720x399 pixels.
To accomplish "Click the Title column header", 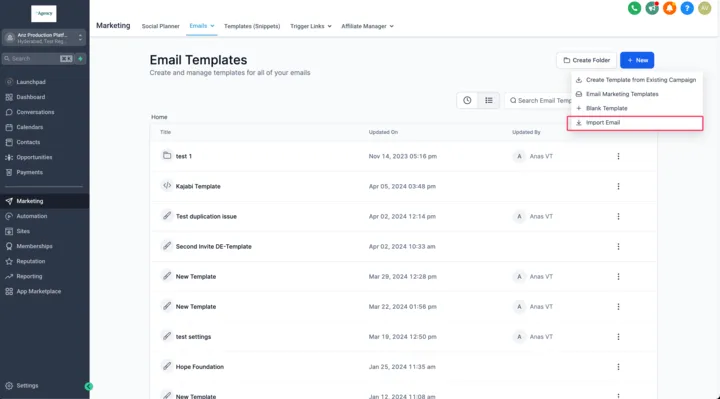I will 165,132.
